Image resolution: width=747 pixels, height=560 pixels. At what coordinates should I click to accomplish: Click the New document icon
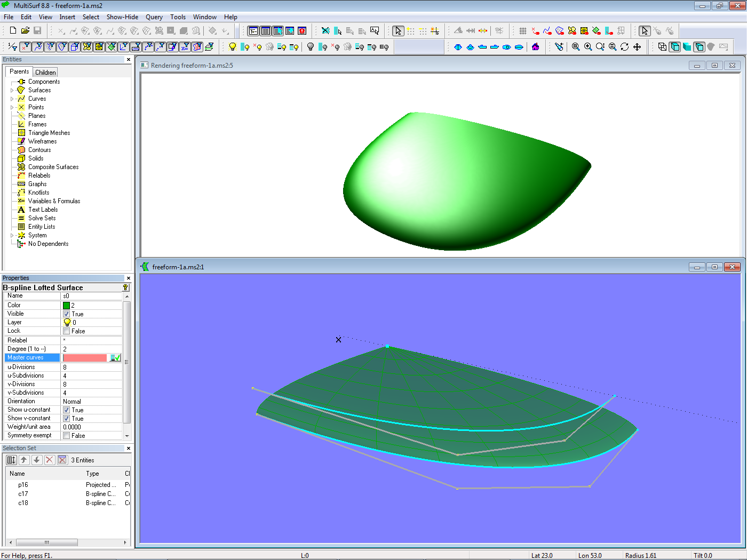13,31
